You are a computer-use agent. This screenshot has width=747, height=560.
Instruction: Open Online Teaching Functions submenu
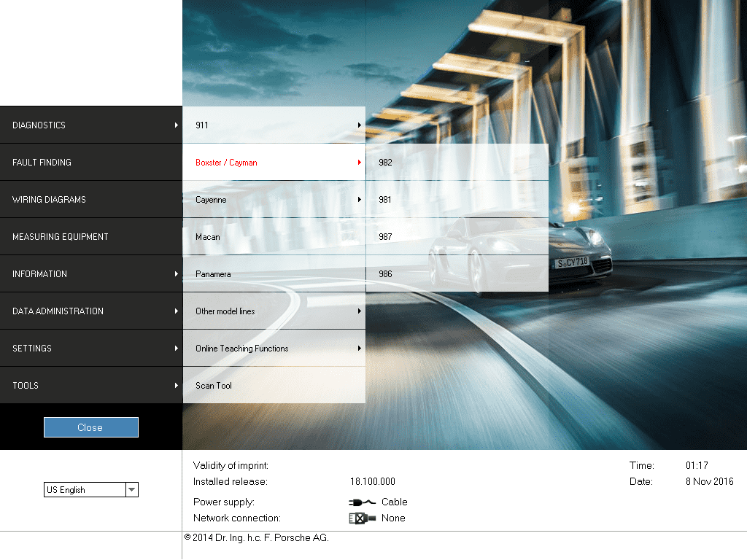click(274, 349)
